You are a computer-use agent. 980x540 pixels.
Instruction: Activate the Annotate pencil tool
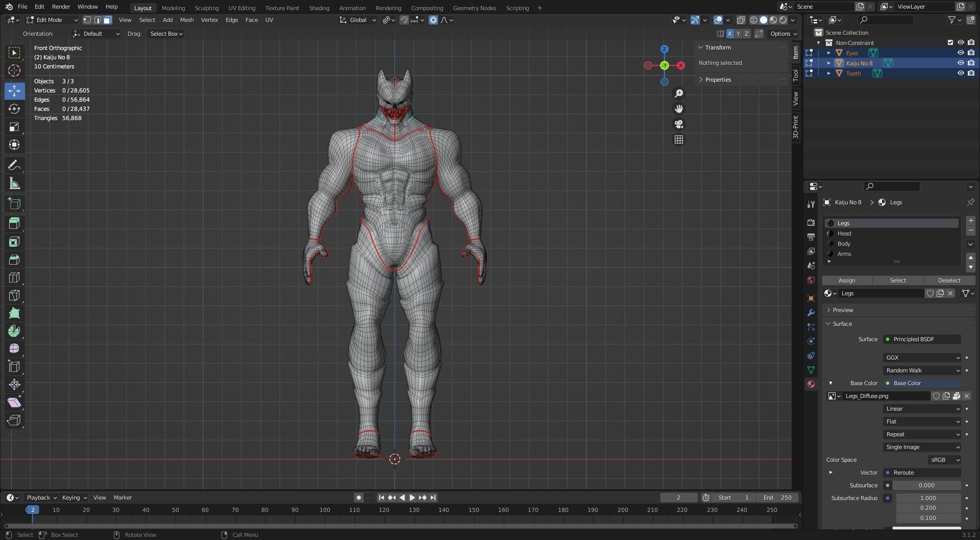(x=14, y=165)
